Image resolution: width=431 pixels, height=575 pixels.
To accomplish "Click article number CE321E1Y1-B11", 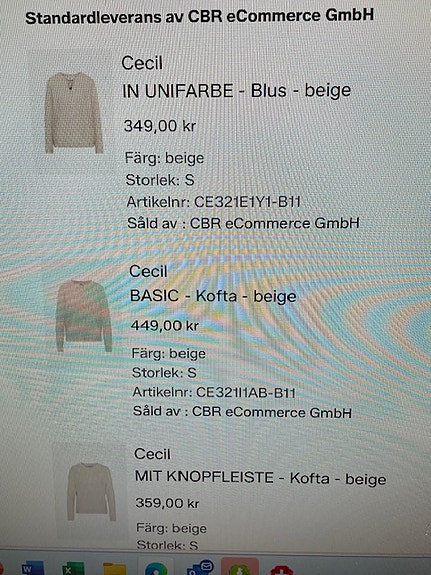I will (247, 202).
